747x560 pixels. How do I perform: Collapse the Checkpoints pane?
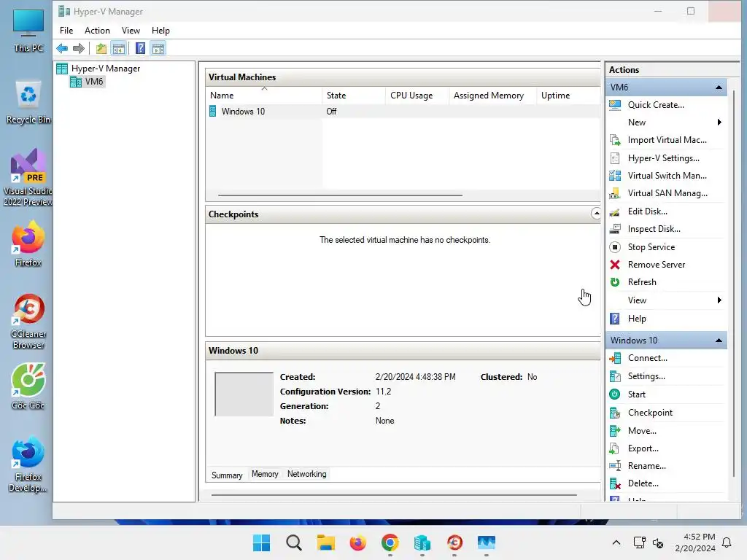pos(595,214)
